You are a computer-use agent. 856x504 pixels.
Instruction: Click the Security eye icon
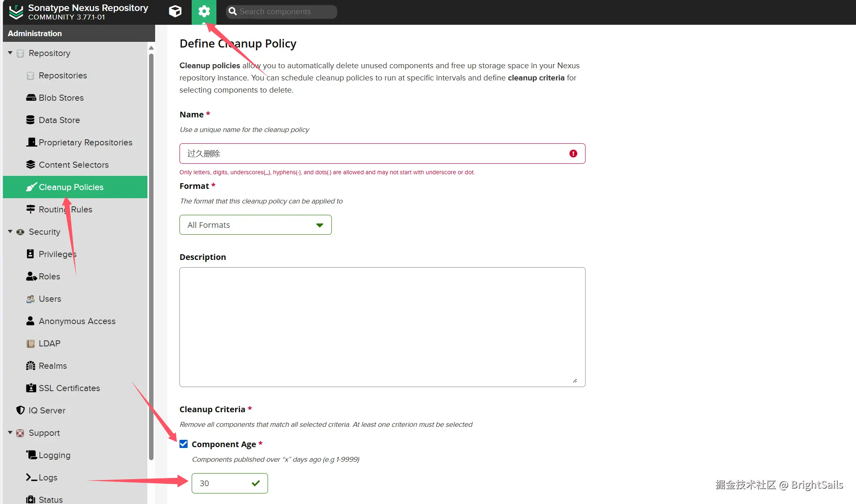pyautogui.click(x=20, y=232)
